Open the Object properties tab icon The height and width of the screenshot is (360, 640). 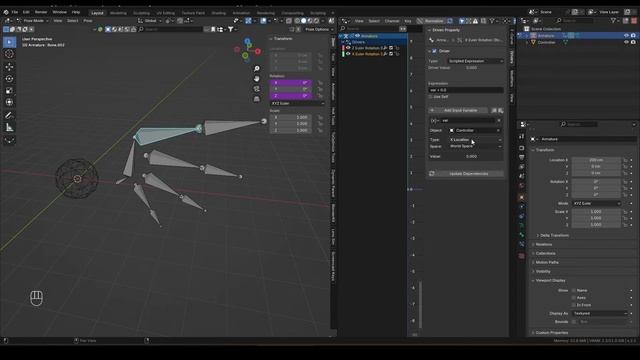coord(522,197)
